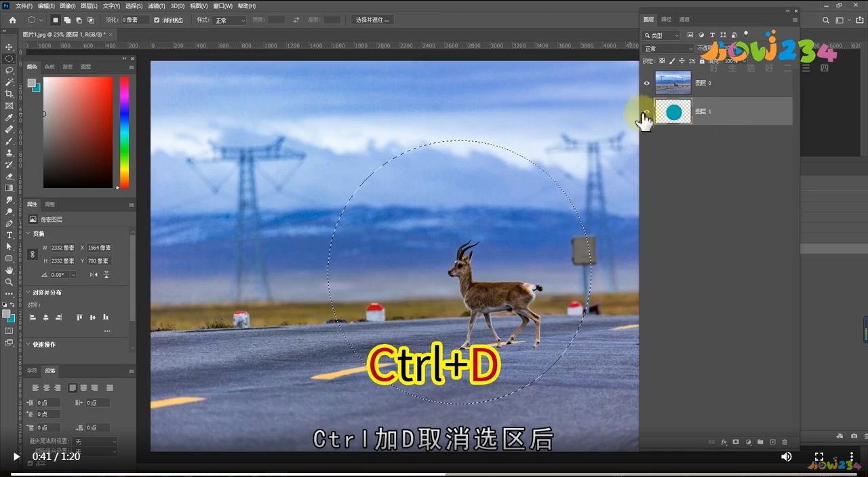Open the search icon at top right

[825, 20]
